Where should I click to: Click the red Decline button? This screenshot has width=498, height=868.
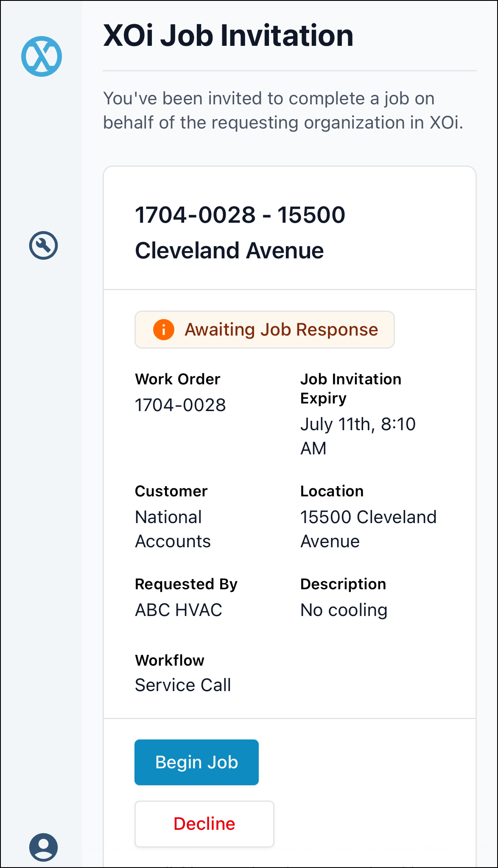204,823
